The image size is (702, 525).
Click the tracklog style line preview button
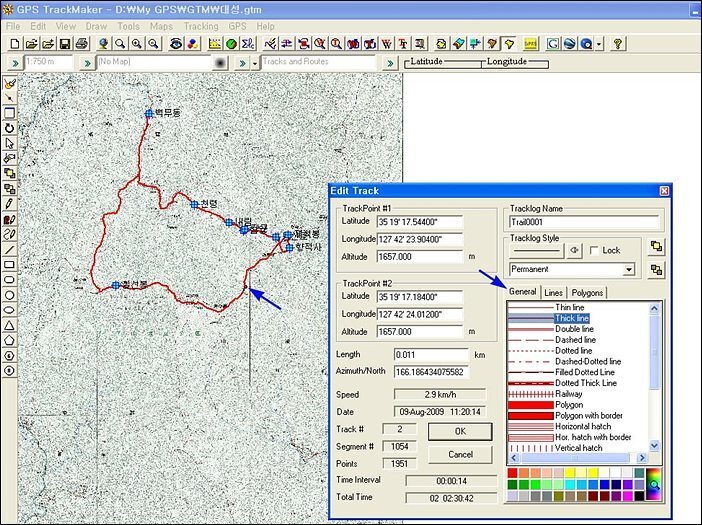point(537,251)
